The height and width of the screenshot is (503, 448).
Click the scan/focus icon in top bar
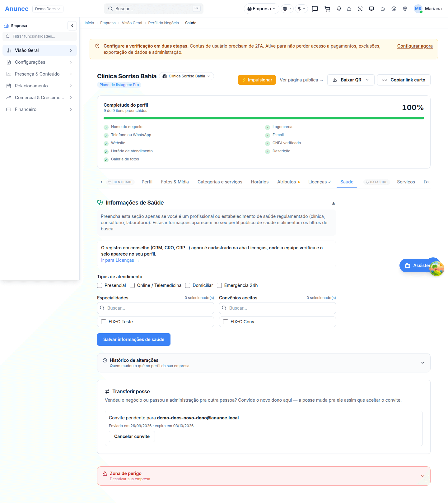tap(360, 9)
